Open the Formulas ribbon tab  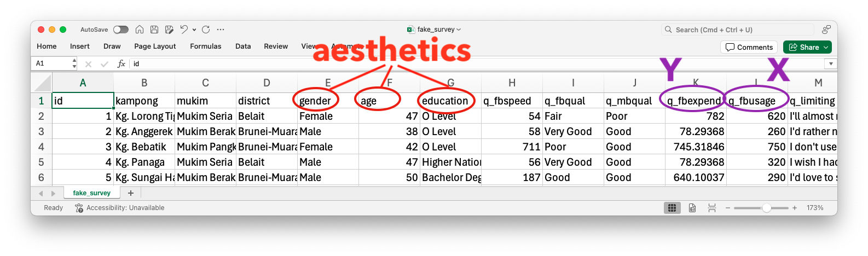(205, 46)
